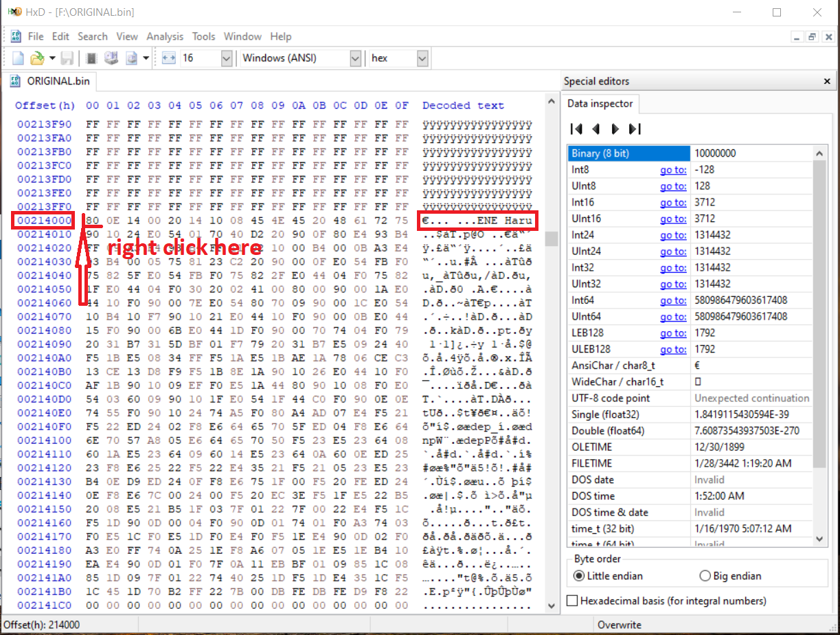Screen dimensions: 840x635
Task: Click the Open RAM memory chip icon
Action: tap(91, 58)
